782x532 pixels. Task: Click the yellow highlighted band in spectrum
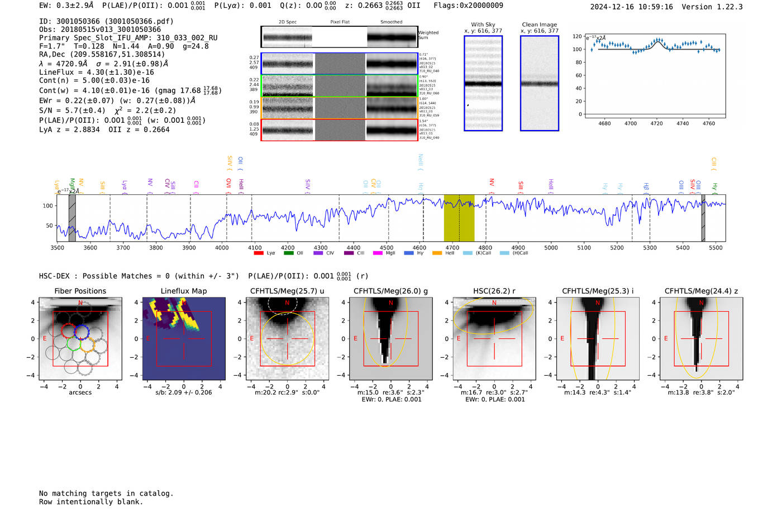(459, 218)
